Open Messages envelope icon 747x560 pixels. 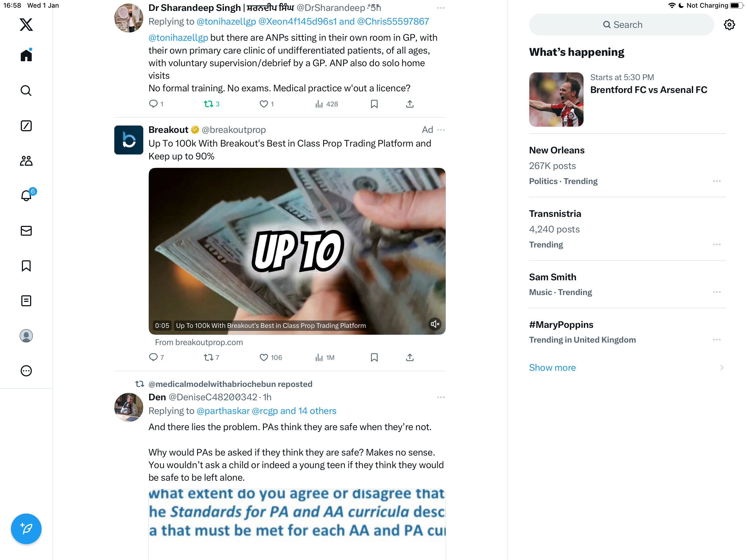pos(26,231)
